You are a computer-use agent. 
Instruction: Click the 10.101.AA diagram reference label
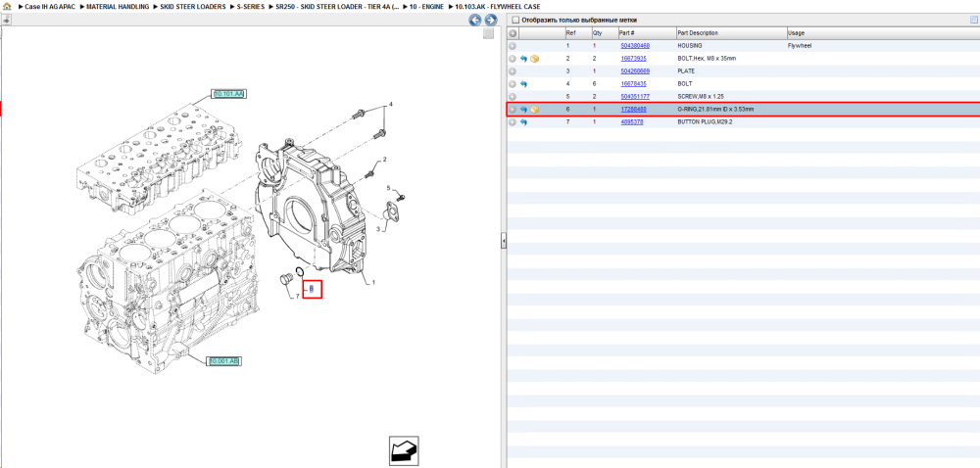(x=228, y=94)
